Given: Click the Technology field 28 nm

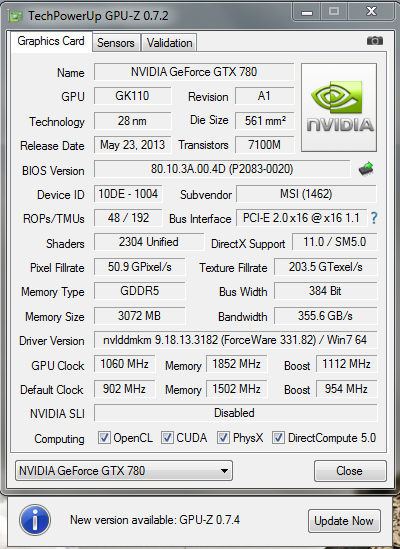Looking at the screenshot, I should click(x=132, y=121).
